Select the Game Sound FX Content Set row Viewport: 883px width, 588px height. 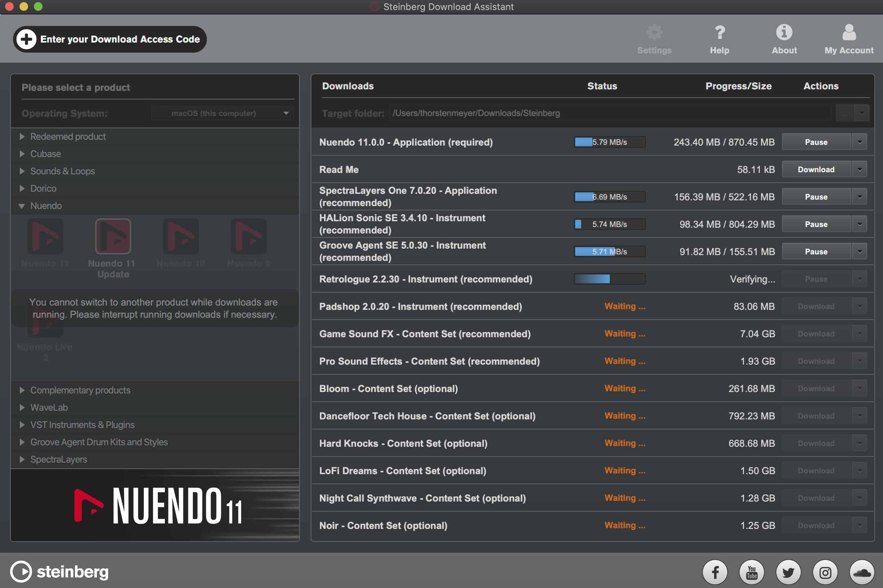(x=592, y=334)
